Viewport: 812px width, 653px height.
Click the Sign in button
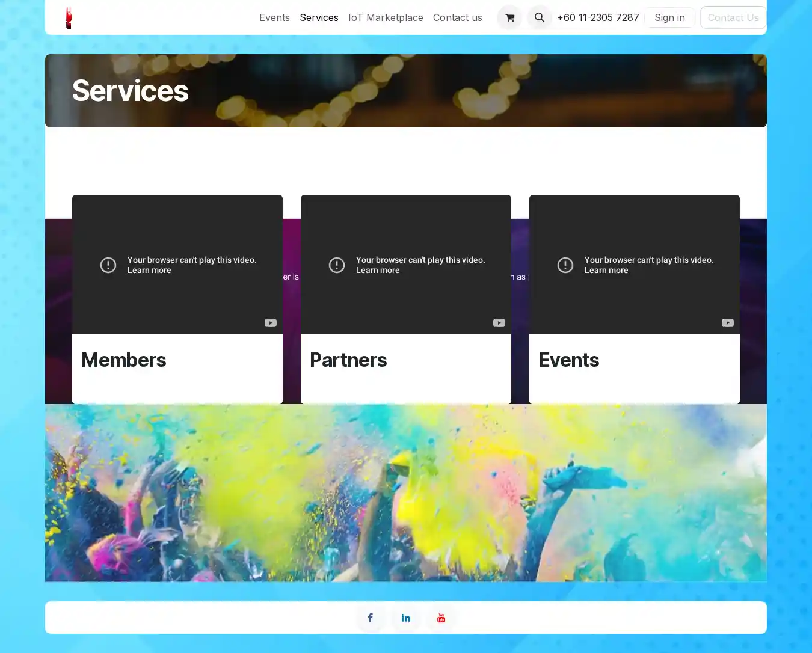(x=669, y=18)
